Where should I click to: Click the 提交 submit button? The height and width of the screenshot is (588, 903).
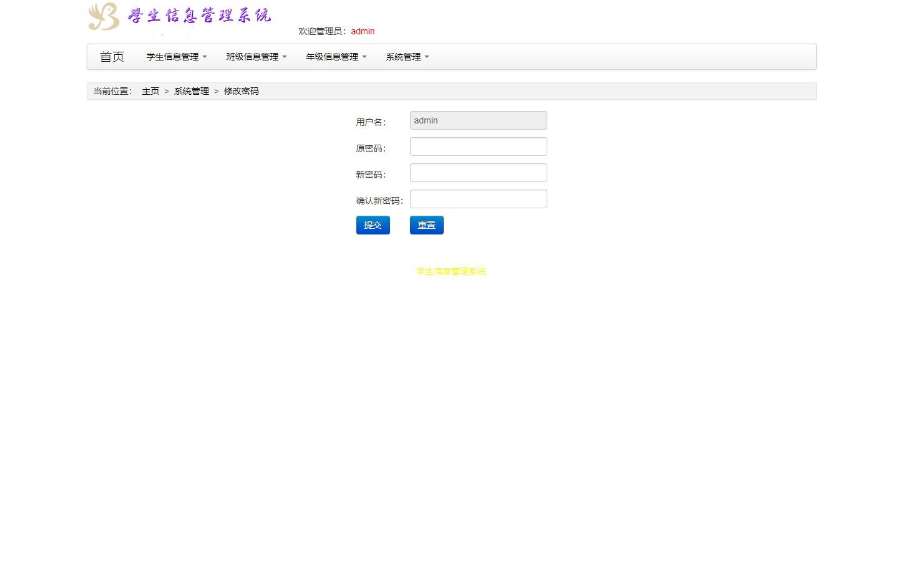(x=373, y=224)
